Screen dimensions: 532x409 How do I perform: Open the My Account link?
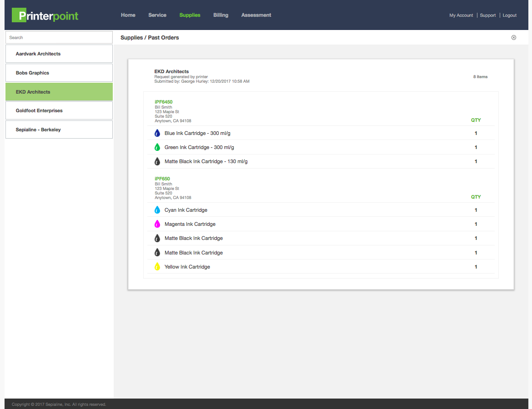(461, 15)
